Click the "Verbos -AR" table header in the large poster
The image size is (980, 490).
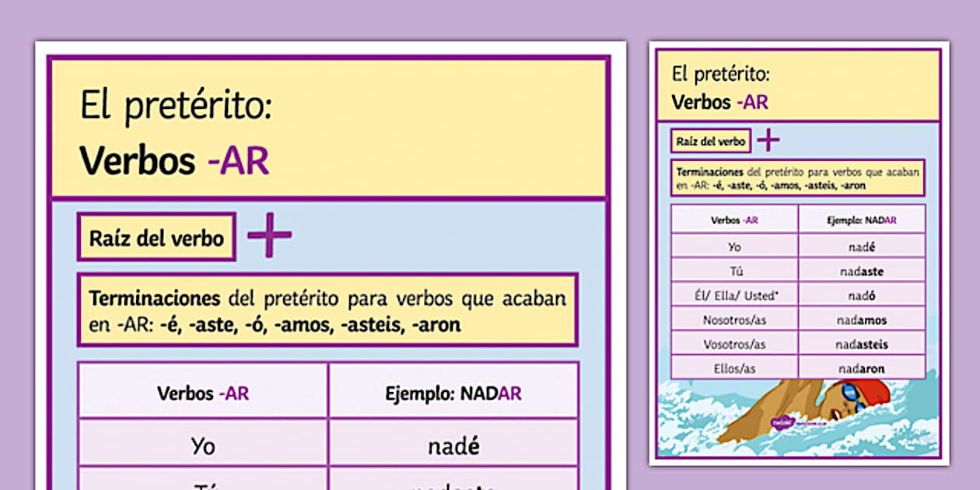click(x=203, y=394)
